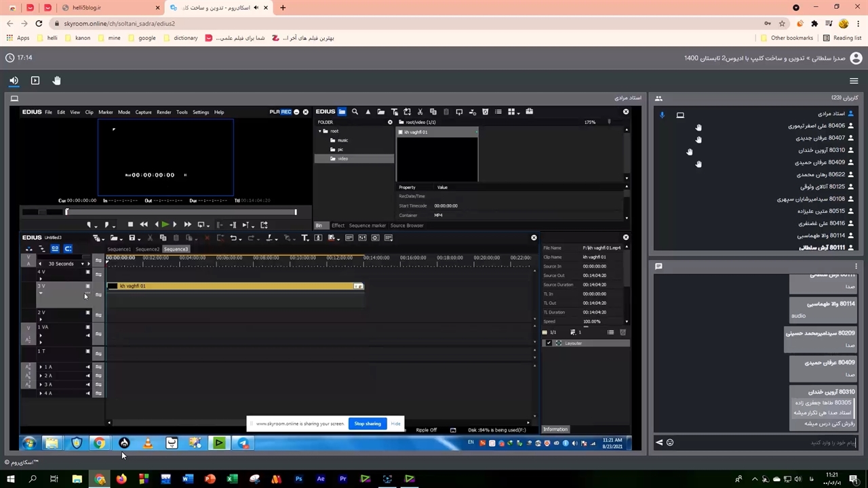Expand the 2 V track triangle
The height and width of the screenshot is (488, 868).
[40, 319]
